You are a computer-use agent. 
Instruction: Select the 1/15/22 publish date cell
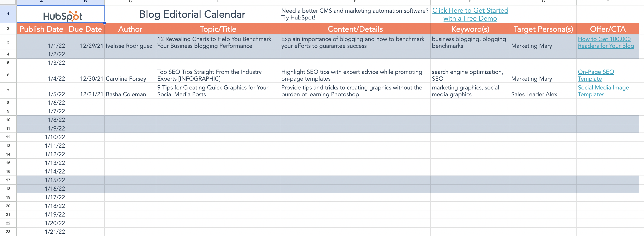[55, 180]
